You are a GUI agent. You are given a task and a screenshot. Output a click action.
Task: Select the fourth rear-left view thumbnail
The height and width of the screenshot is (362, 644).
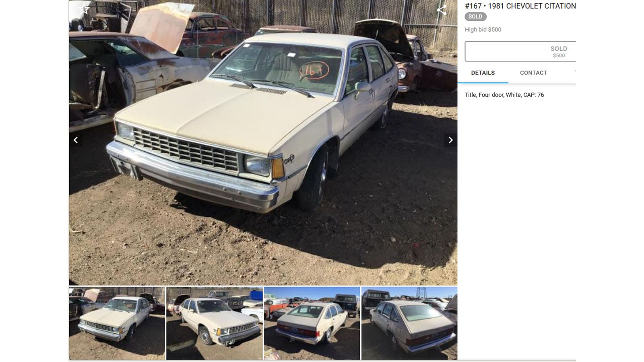coord(409,323)
